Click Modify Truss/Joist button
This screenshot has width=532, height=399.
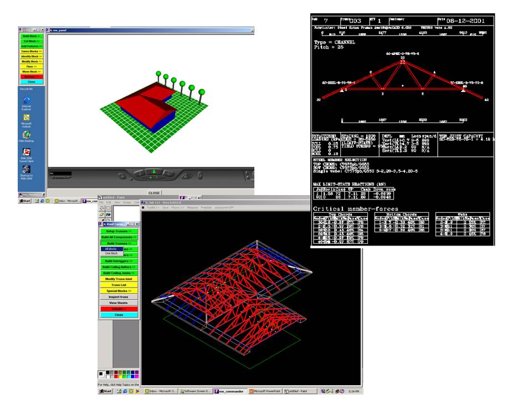(x=119, y=279)
